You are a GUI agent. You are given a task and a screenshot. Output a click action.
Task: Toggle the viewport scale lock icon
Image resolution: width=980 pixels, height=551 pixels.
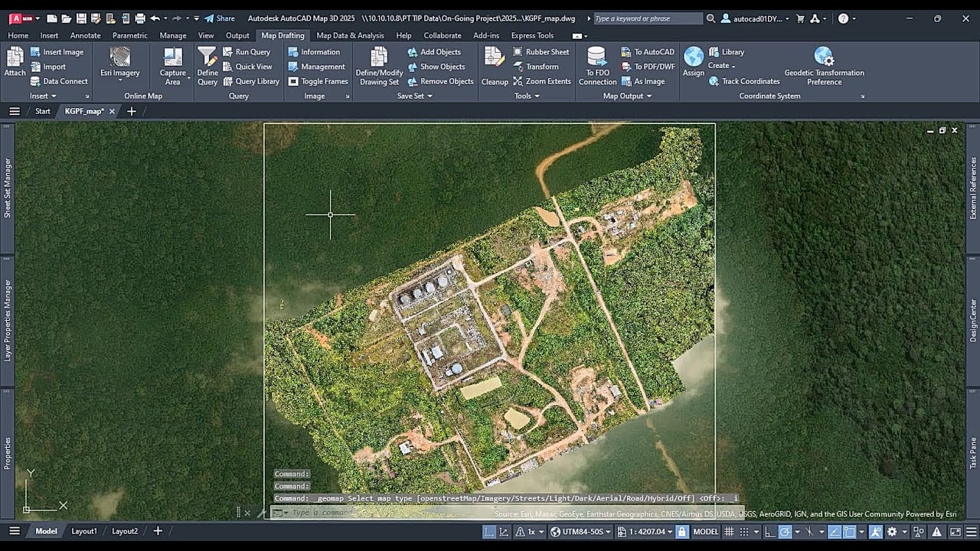click(x=681, y=532)
